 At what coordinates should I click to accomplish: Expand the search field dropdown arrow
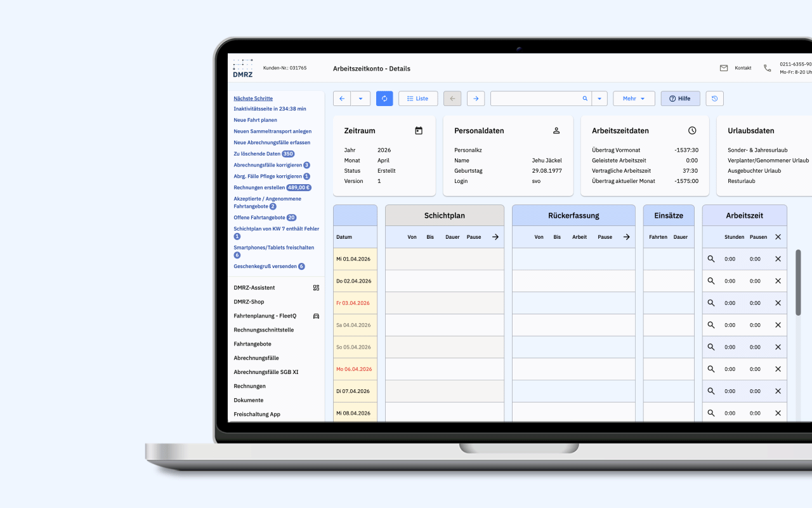click(x=599, y=98)
